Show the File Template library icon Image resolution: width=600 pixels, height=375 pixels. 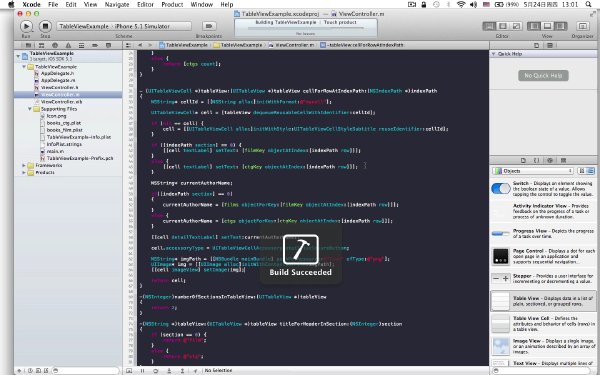pos(523,160)
